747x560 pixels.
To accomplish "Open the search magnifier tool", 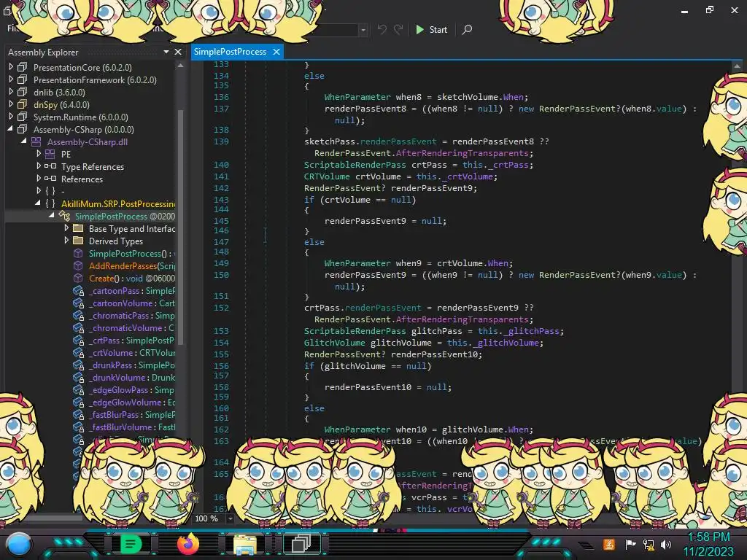I will click(x=467, y=29).
